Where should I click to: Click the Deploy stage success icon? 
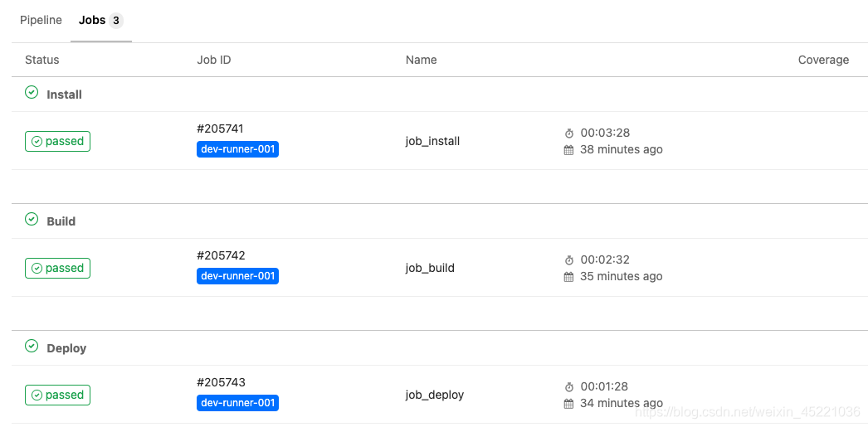click(x=32, y=346)
